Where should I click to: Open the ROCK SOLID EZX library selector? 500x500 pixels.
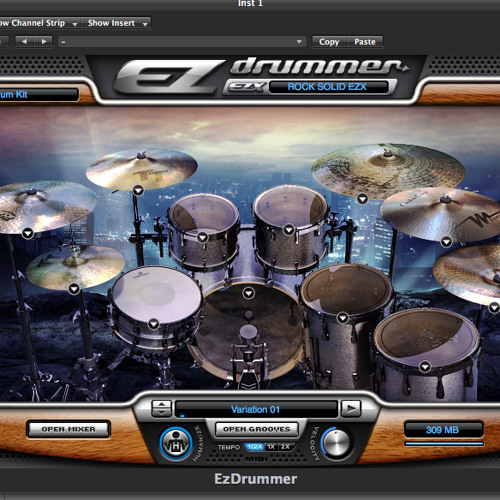tap(328, 87)
